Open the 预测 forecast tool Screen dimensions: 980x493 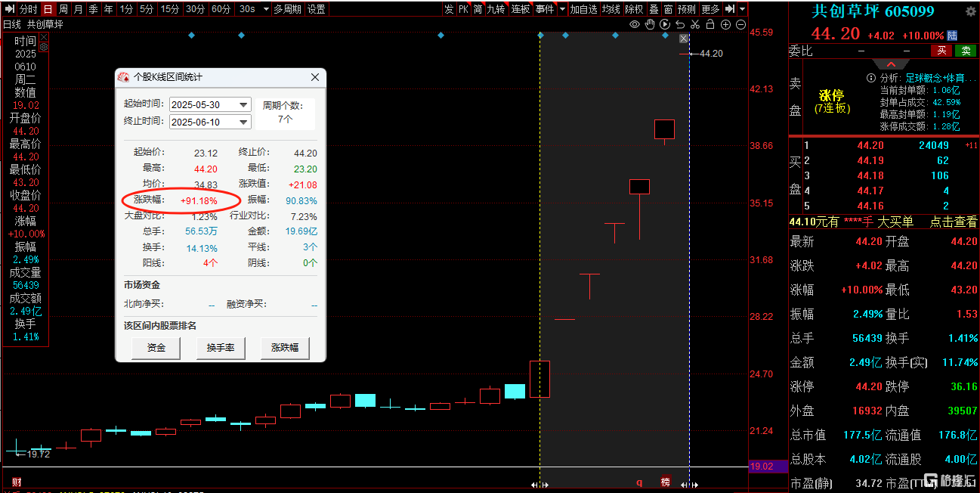coord(687,9)
